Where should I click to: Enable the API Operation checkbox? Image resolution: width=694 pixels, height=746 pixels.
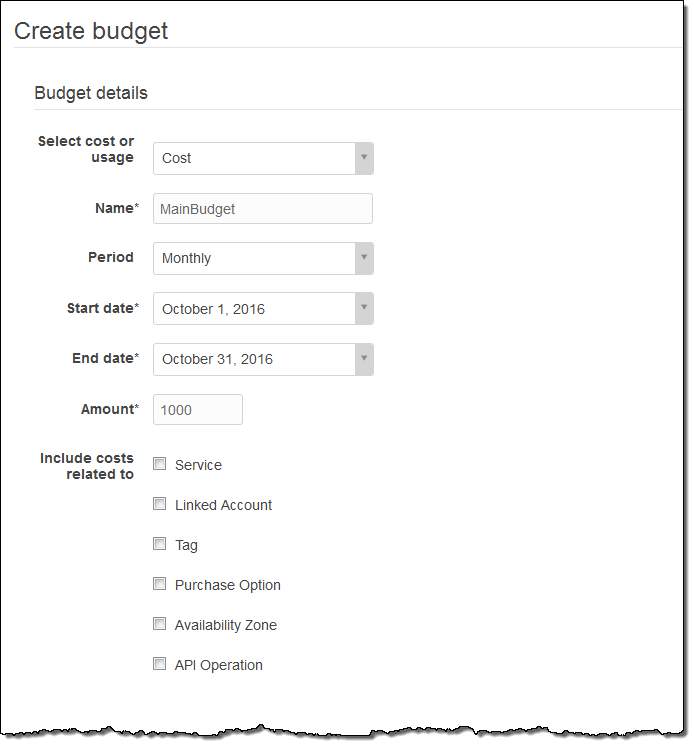click(160, 664)
